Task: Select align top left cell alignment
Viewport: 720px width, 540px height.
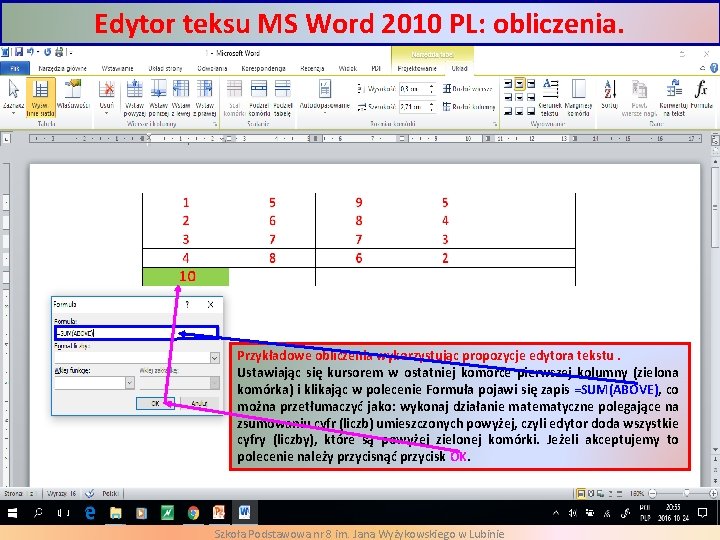Action: (508, 84)
